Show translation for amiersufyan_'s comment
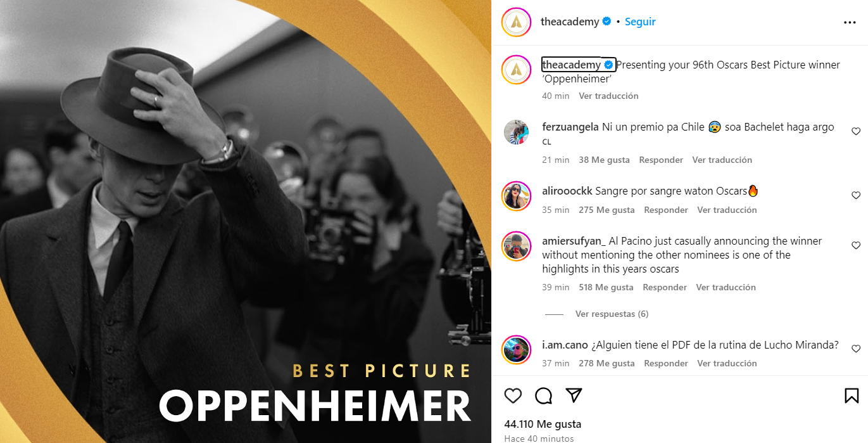Image resolution: width=868 pixels, height=443 pixels. [726, 287]
